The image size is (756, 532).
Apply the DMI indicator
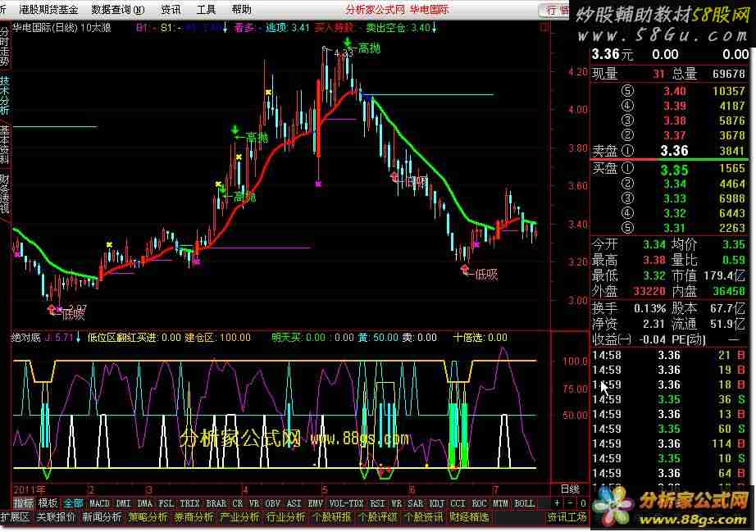[x=124, y=503]
